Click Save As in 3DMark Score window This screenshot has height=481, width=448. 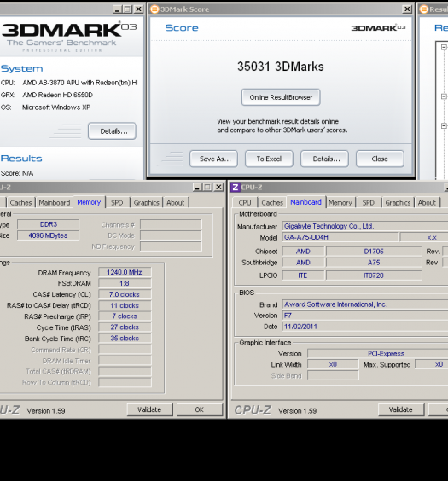213,159
